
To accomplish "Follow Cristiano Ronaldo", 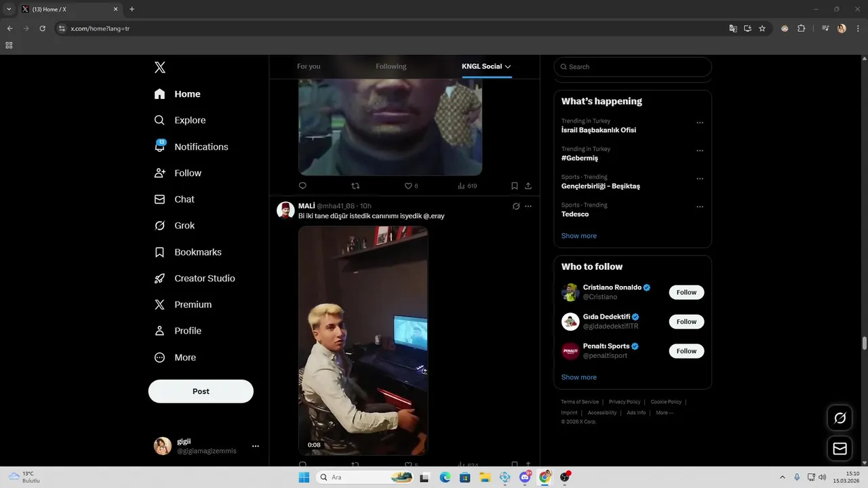I will point(686,292).
